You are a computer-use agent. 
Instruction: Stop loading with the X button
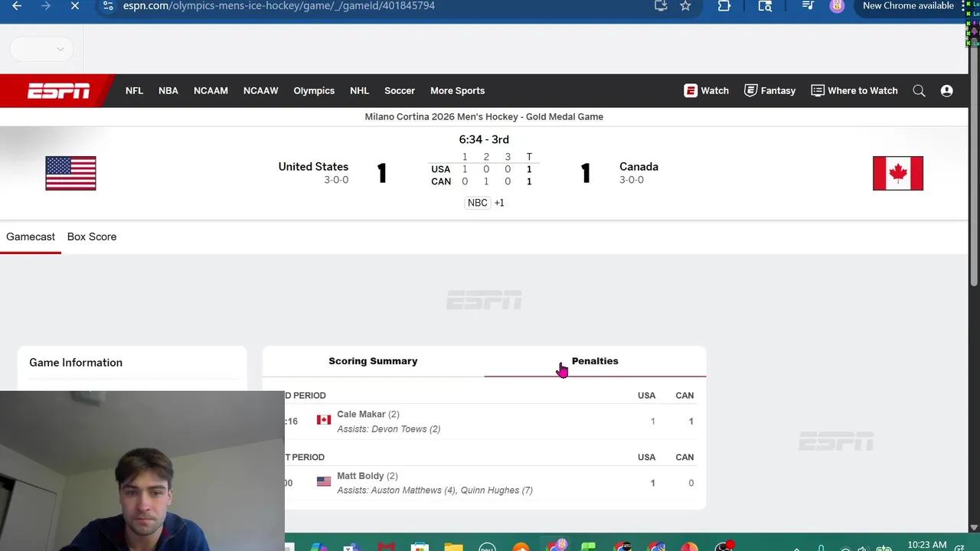(x=75, y=5)
